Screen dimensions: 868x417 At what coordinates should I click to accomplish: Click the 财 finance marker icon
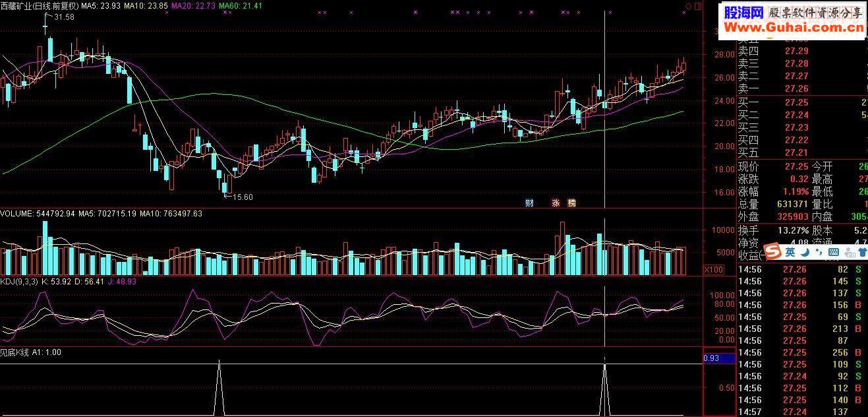[x=529, y=203]
